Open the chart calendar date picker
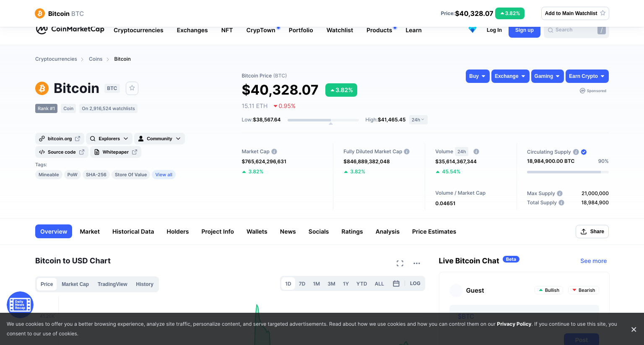Viewport: 644px width, 345px height. tap(396, 283)
